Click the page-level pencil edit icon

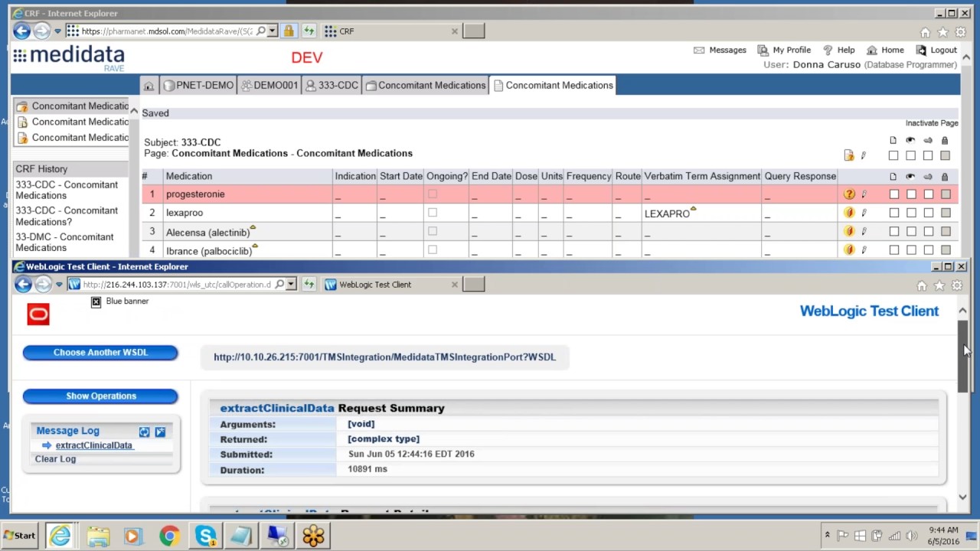coord(864,155)
